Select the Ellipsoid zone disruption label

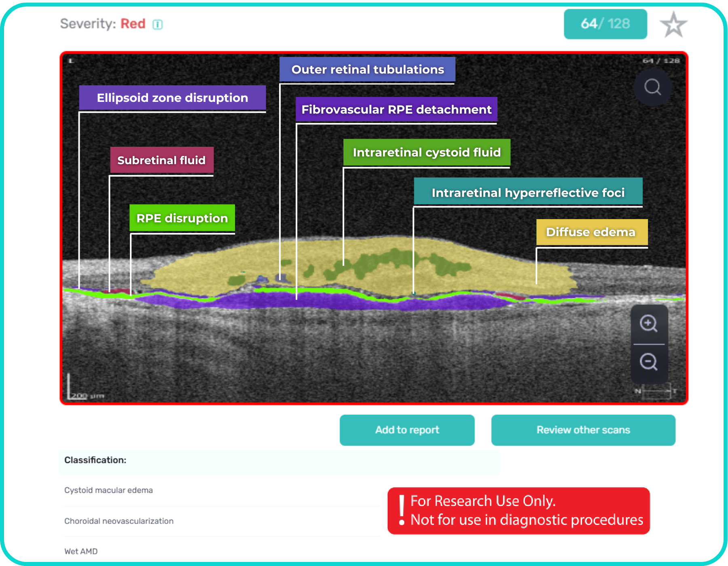click(x=172, y=98)
